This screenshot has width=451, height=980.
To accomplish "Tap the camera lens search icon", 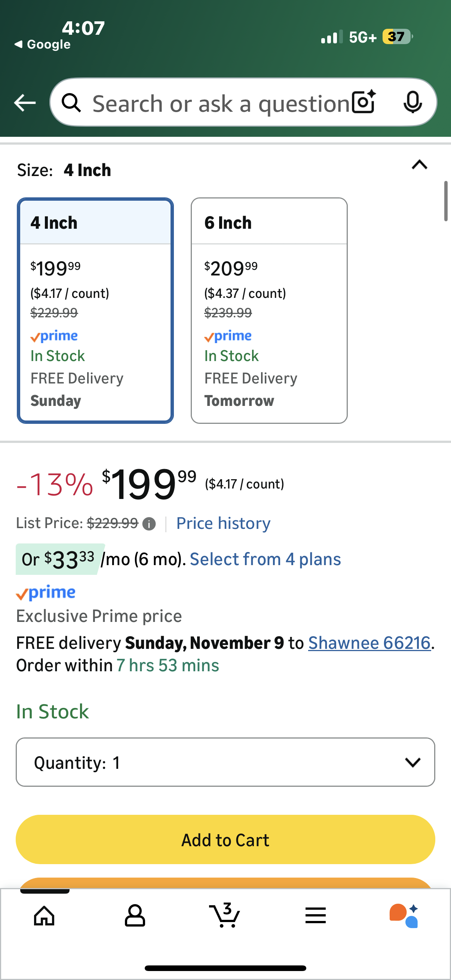I will coord(363,102).
